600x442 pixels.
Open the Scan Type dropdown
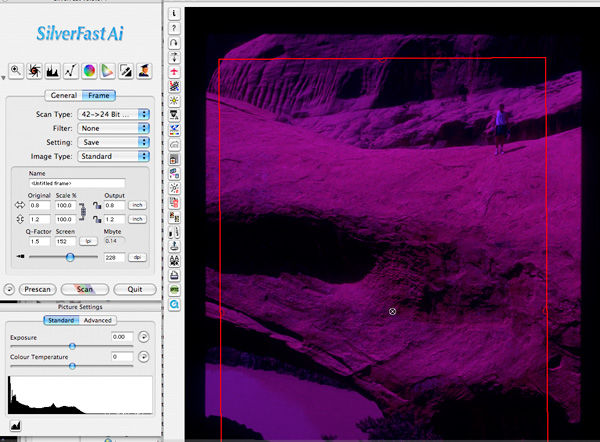coord(113,115)
